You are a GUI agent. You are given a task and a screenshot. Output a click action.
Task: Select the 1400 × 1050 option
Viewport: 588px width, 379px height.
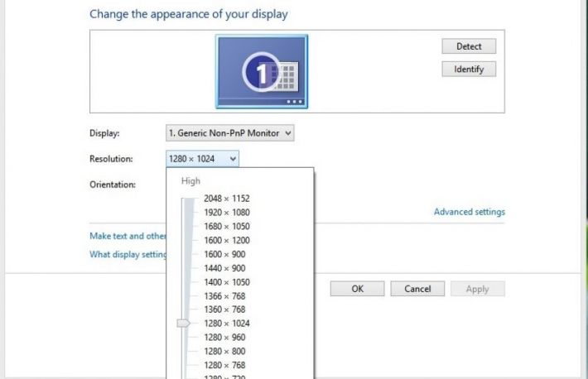[226, 282]
